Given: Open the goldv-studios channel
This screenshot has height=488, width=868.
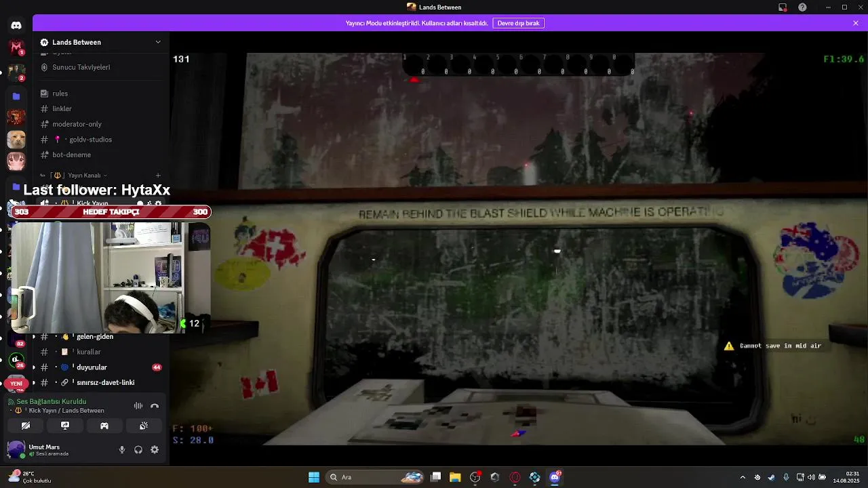Looking at the screenshot, I should (x=101, y=140).
